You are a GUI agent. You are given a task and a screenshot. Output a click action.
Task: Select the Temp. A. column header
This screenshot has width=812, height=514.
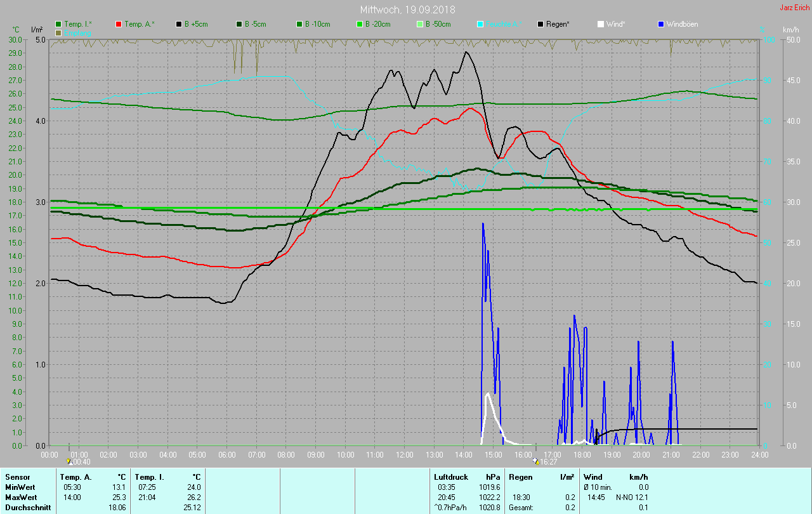coord(75,477)
